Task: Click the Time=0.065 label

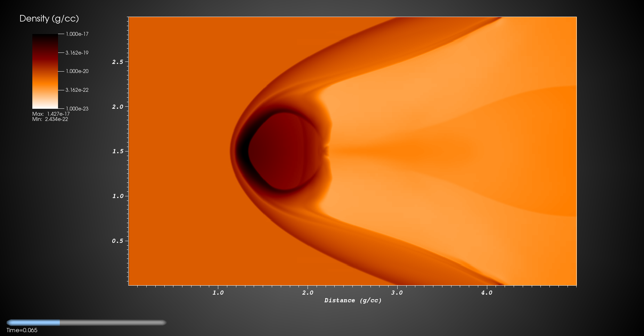Action: click(x=22, y=330)
